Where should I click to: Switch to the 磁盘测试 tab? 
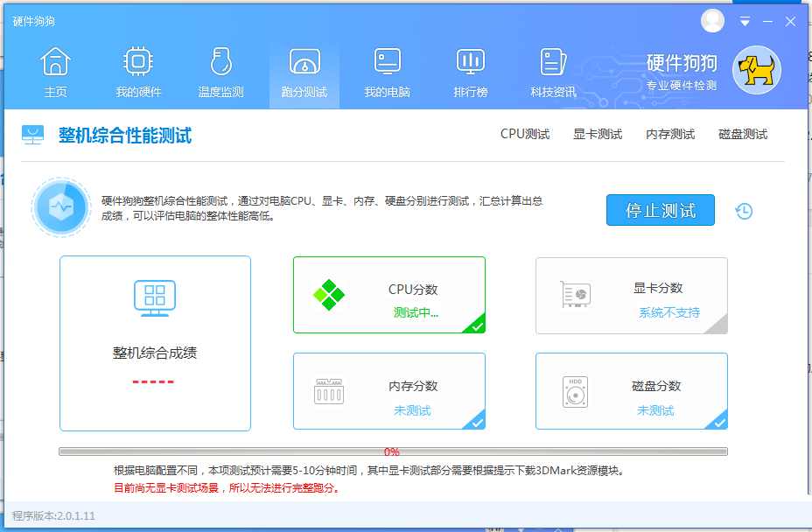pyautogui.click(x=743, y=134)
